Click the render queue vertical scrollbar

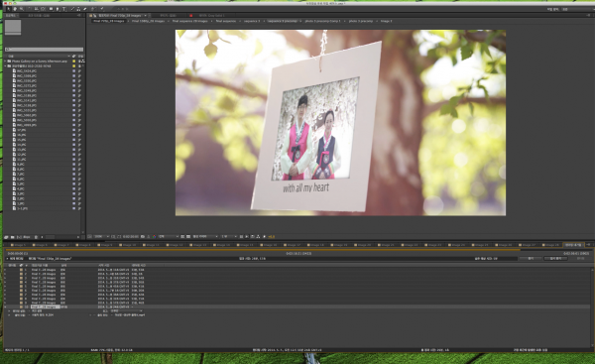click(x=592, y=306)
